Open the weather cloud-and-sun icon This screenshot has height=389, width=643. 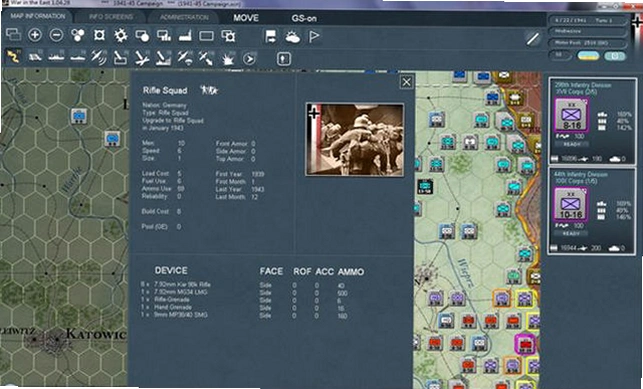pyautogui.click(x=292, y=37)
